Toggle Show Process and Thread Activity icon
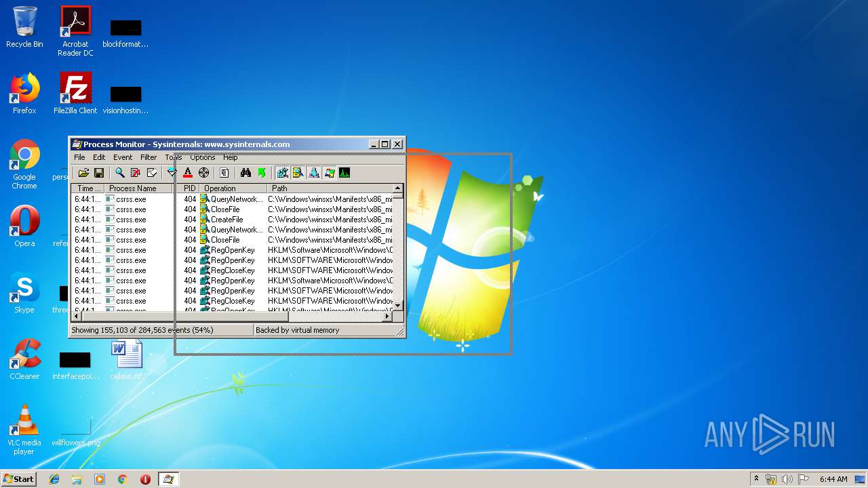The width and height of the screenshot is (868, 488). 329,173
